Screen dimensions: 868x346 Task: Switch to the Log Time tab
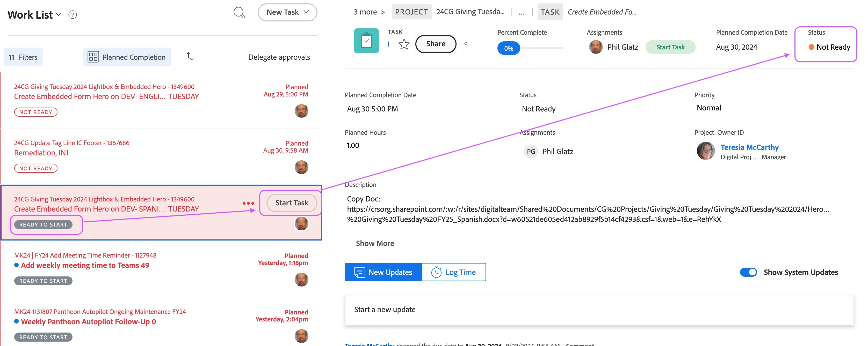pos(453,272)
